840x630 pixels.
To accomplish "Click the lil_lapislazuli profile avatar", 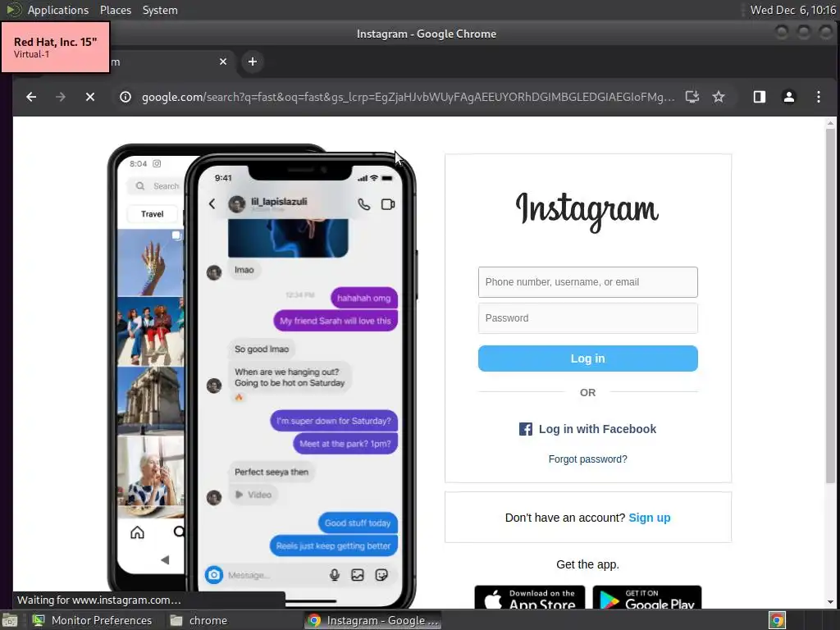I will (x=237, y=203).
